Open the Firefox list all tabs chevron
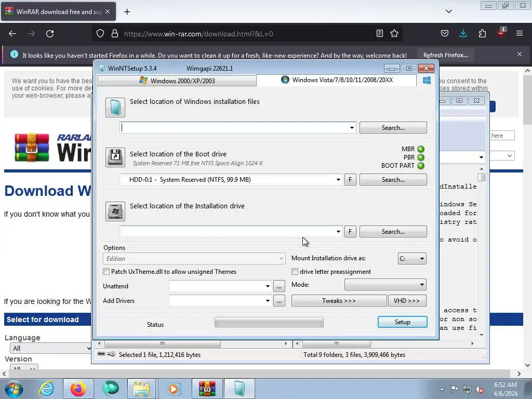The height and width of the screenshot is (399, 532). (x=448, y=11)
